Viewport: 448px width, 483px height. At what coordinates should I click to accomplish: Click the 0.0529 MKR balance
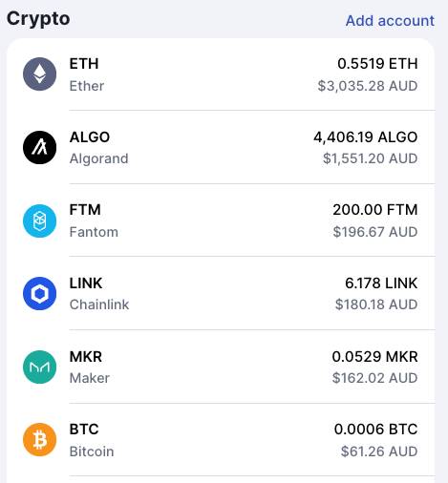pos(374,356)
